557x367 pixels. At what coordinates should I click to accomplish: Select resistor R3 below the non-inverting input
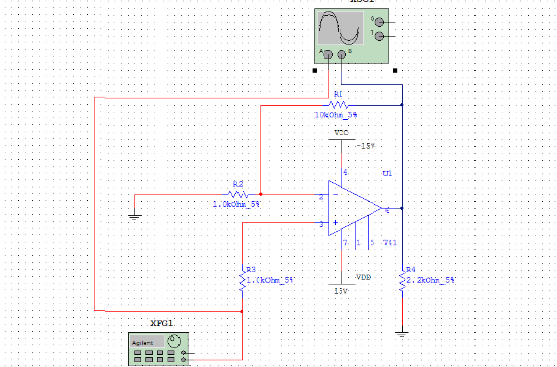point(242,281)
